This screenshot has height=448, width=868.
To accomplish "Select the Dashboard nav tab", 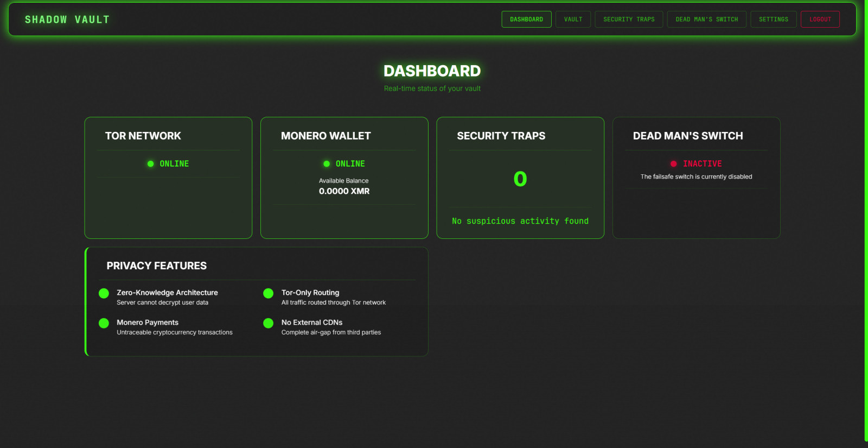I will (526, 20).
